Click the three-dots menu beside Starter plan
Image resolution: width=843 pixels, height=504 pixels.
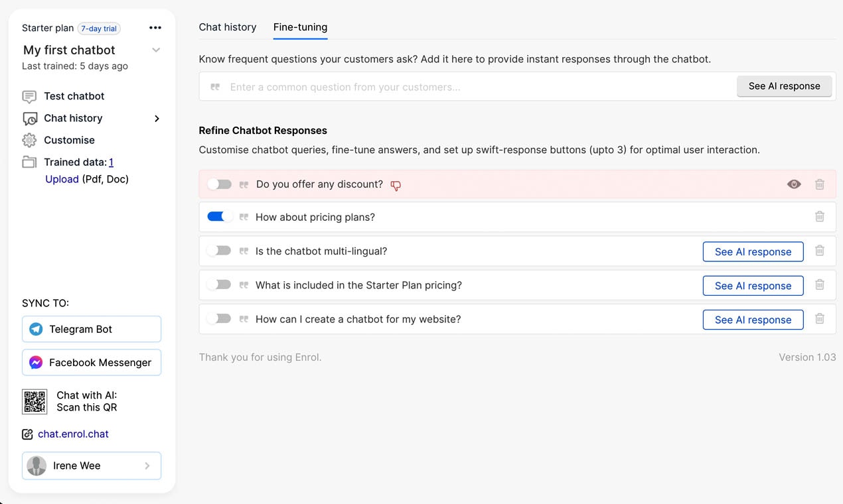click(155, 28)
